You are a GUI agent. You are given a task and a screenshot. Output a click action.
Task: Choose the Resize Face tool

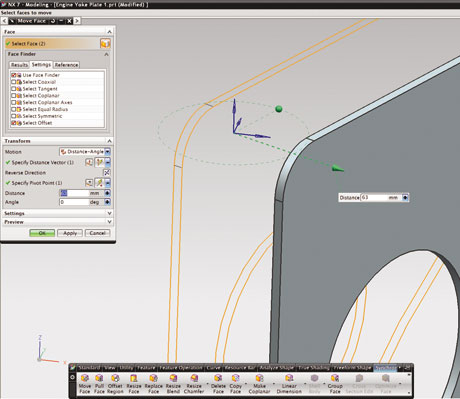click(x=134, y=384)
